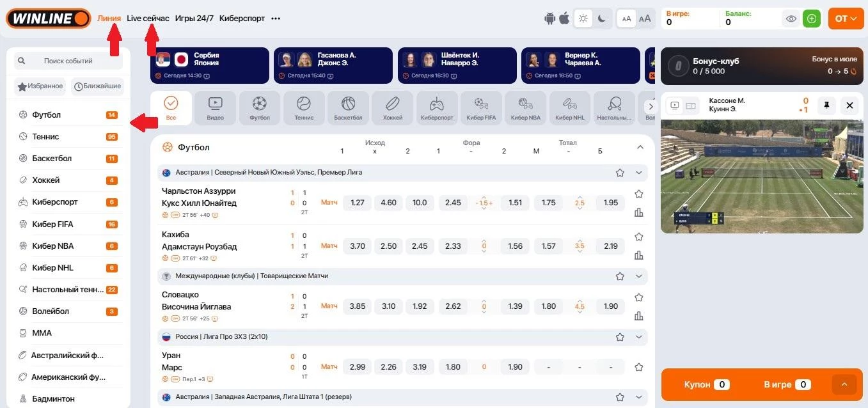868x408 pixels.
Task: Collapse Международные Товарищеские Матчи league
Action: coord(638,276)
